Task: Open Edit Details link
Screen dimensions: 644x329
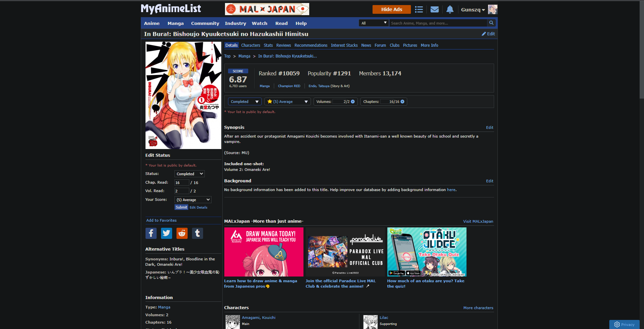Action: [x=198, y=208]
